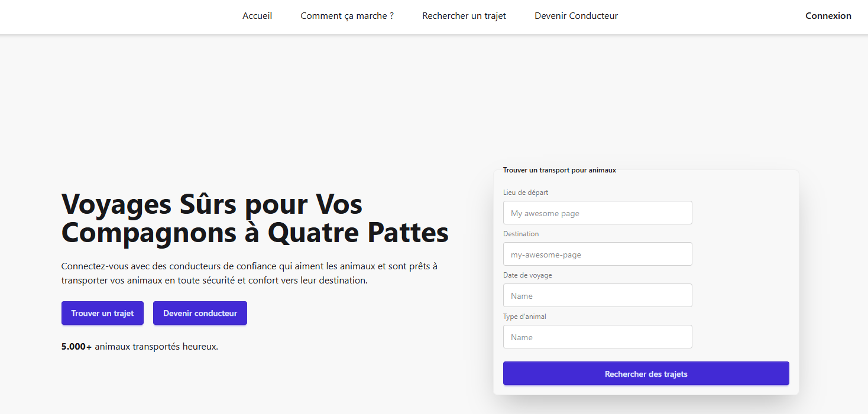Click the Connexion link
The image size is (868, 414).
pos(828,16)
